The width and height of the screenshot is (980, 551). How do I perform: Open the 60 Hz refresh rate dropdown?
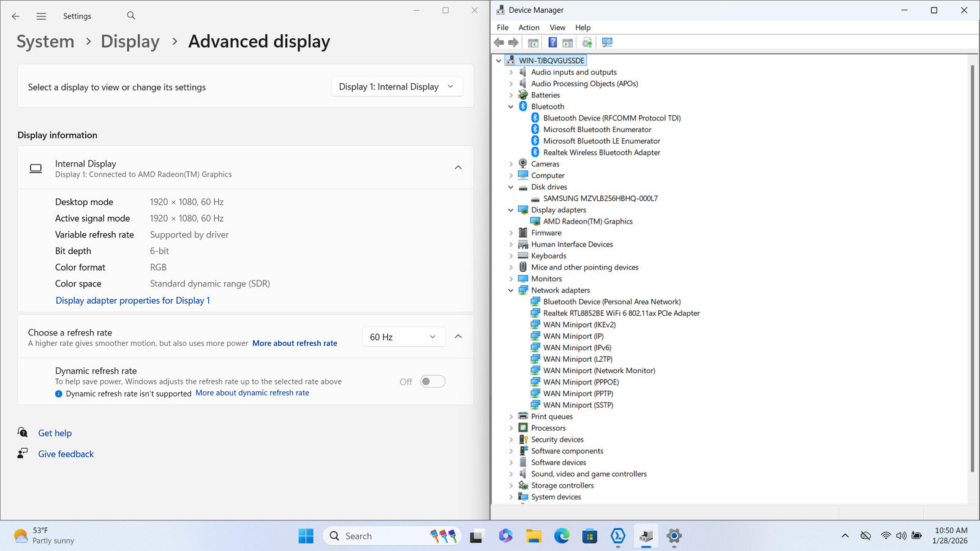tap(402, 337)
